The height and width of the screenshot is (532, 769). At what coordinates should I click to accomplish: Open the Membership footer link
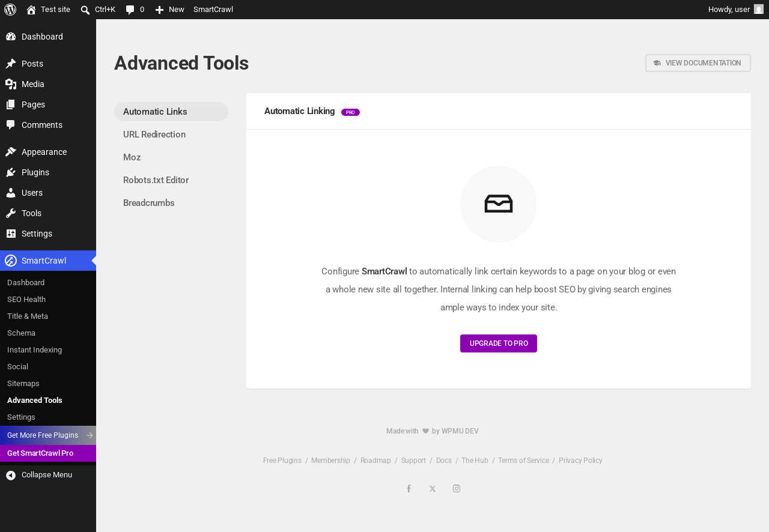point(330,461)
